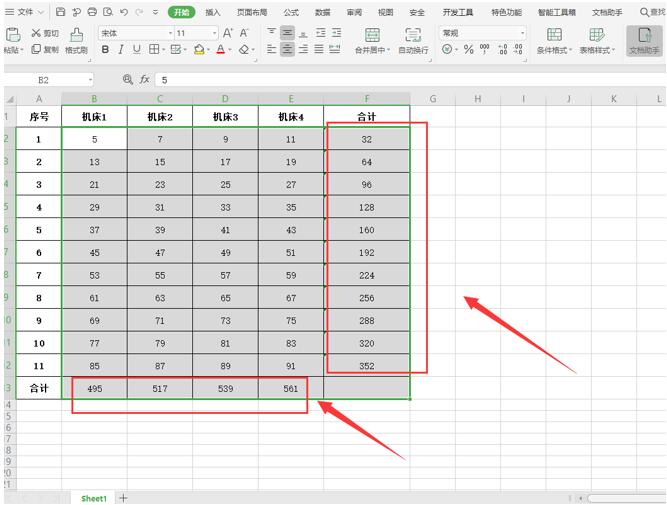Toggle italic formatting
This screenshot has width=667, height=505.
coord(121,50)
